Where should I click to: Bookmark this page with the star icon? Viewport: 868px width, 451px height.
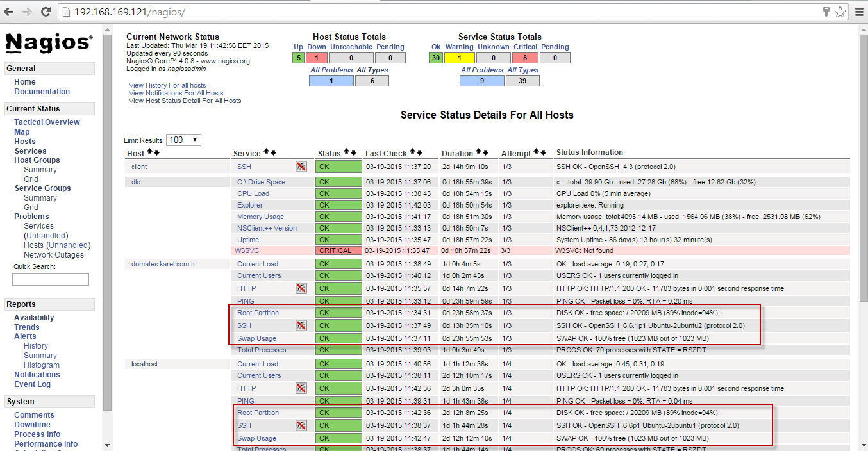840,12
